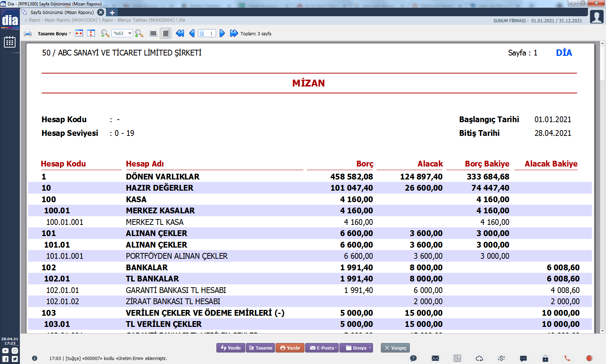The height and width of the screenshot is (364, 606).
Task: Open the currency exchange icon
Action: click(501, 358)
